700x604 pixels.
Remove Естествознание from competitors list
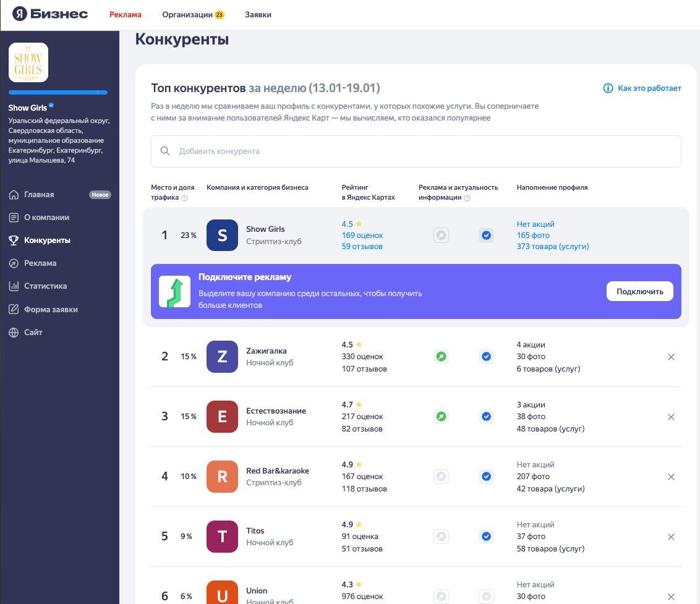670,417
